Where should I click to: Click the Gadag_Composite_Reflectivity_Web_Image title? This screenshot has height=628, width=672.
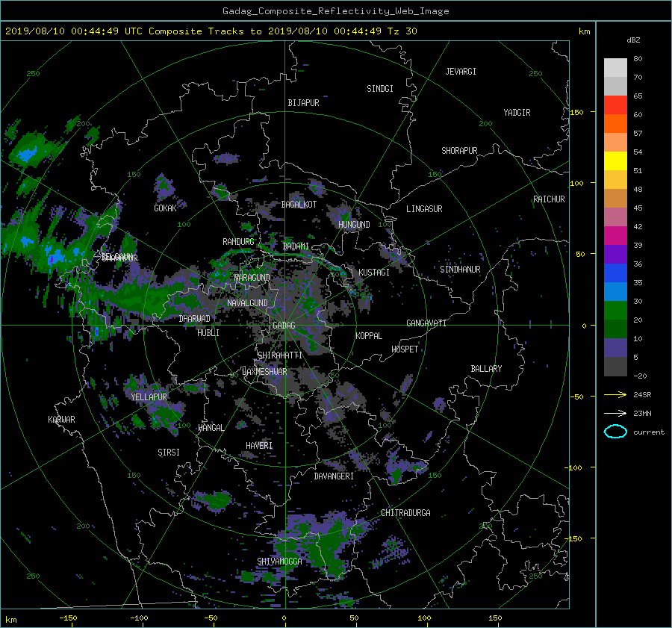pyautogui.click(x=335, y=11)
